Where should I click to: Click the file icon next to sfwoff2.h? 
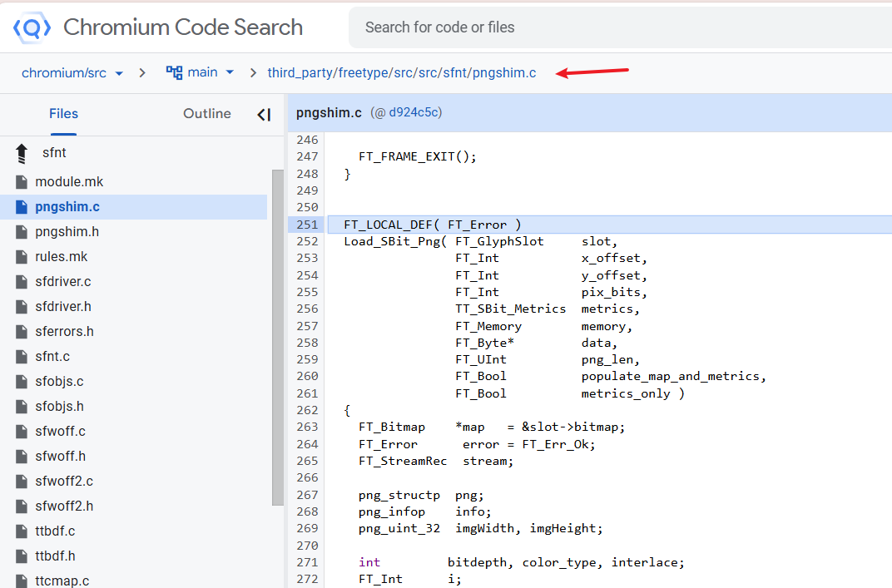pos(22,506)
